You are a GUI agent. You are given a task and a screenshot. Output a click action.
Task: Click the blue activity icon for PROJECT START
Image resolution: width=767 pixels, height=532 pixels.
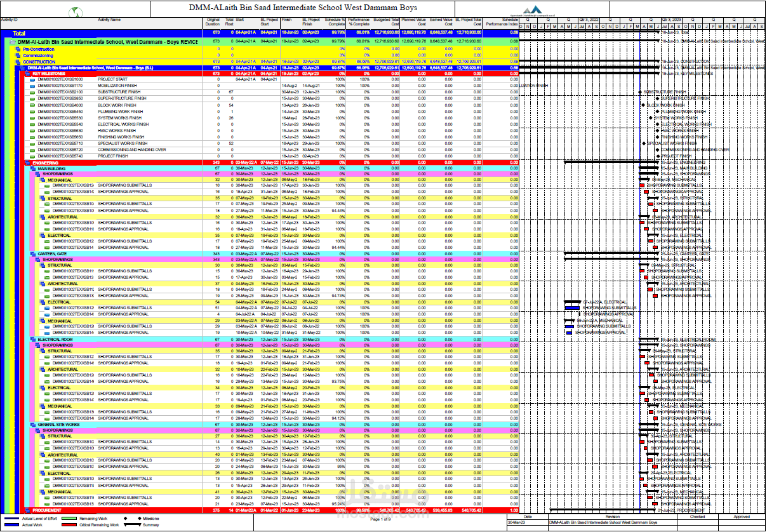click(x=32, y=79)
